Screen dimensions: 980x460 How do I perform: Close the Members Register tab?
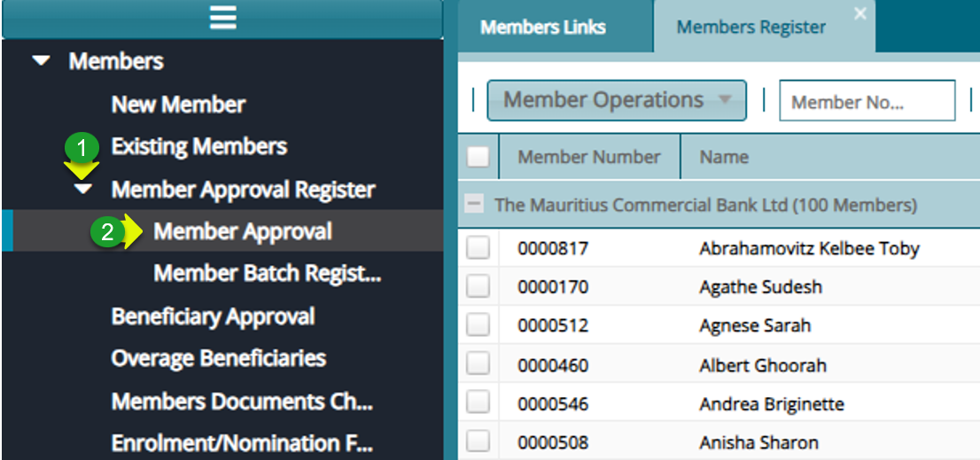(860, 14)
